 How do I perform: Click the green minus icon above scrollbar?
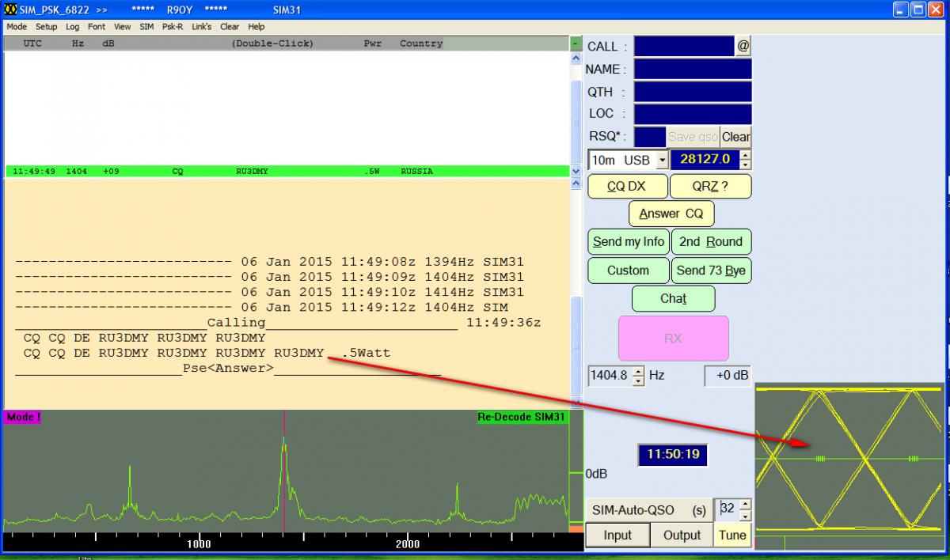coord(576,44)
